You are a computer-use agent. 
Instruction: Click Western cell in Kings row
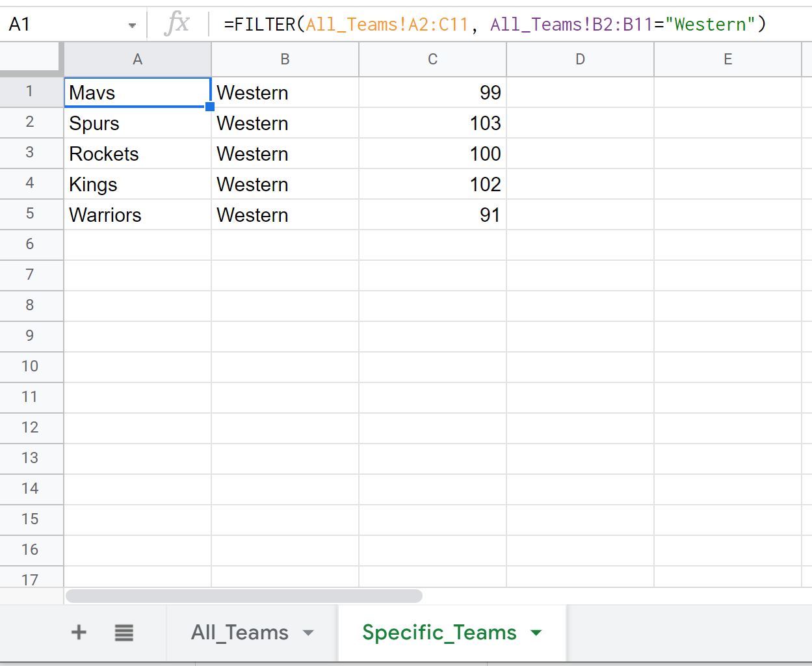285,184
